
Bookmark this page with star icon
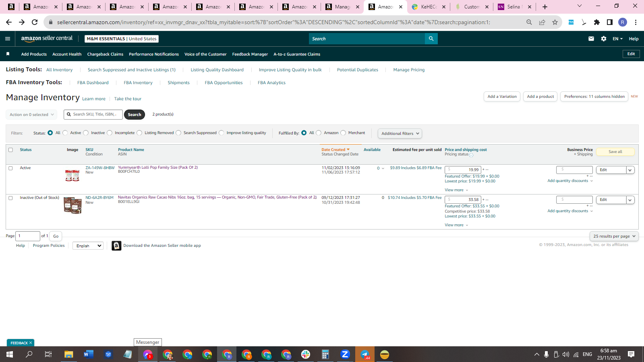[555, 22]
